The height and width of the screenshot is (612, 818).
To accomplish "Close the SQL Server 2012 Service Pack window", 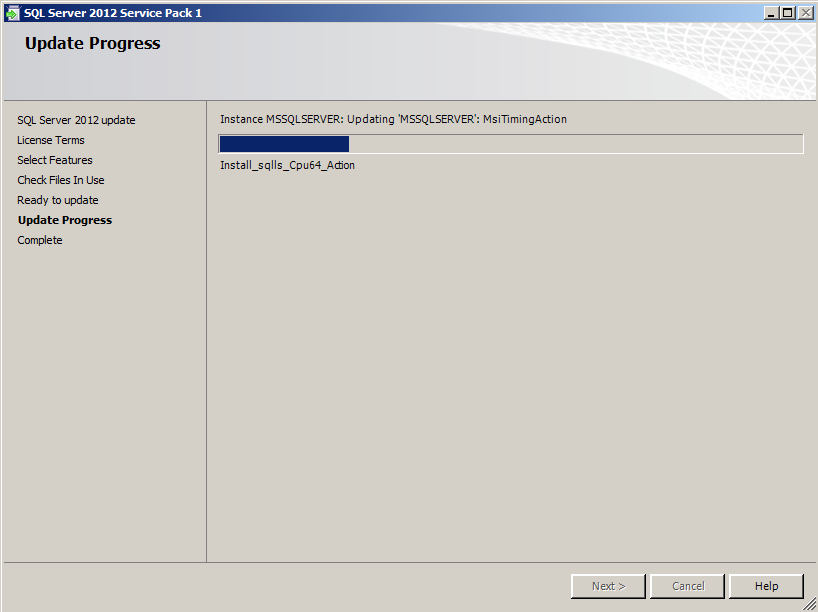I will pos(805,13).
